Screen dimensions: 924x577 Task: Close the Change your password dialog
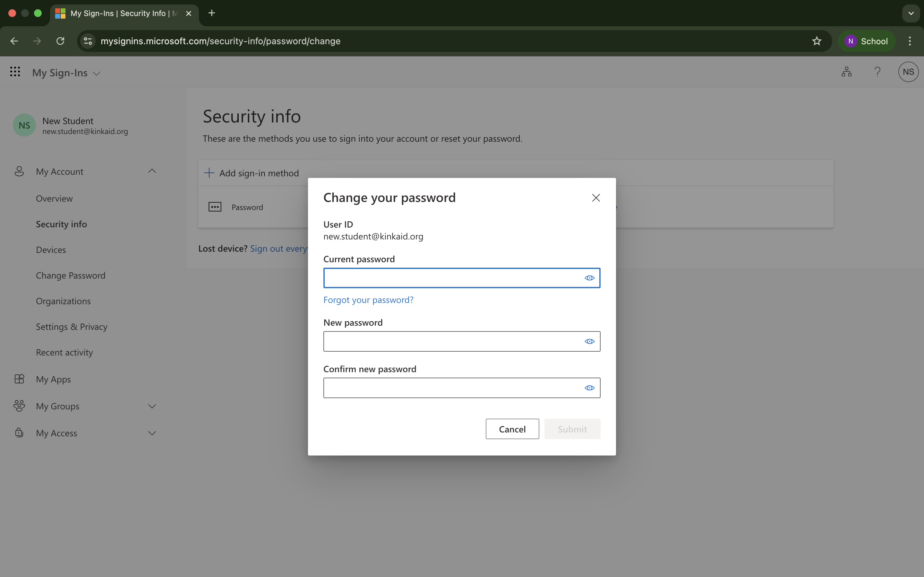tap(596, 198)
